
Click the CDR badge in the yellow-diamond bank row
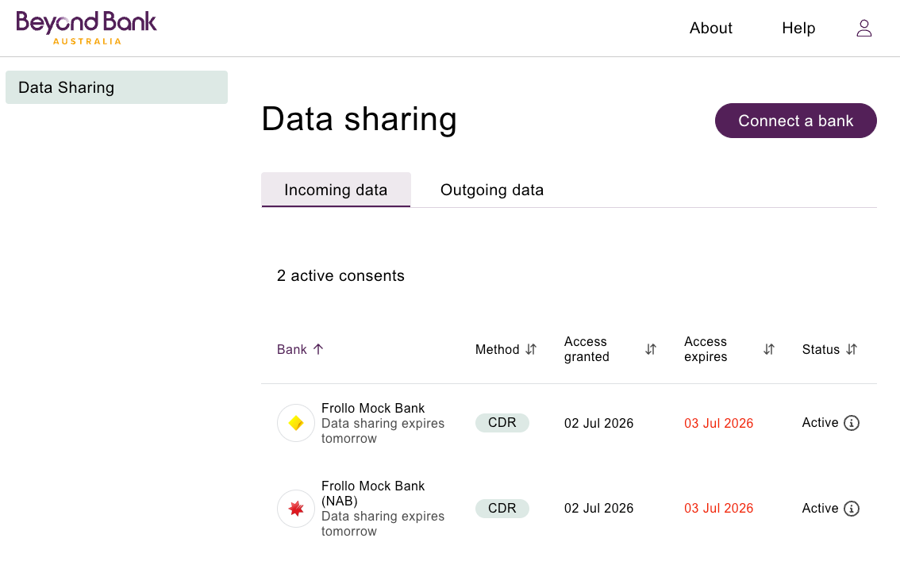click(x=502, y=423)
